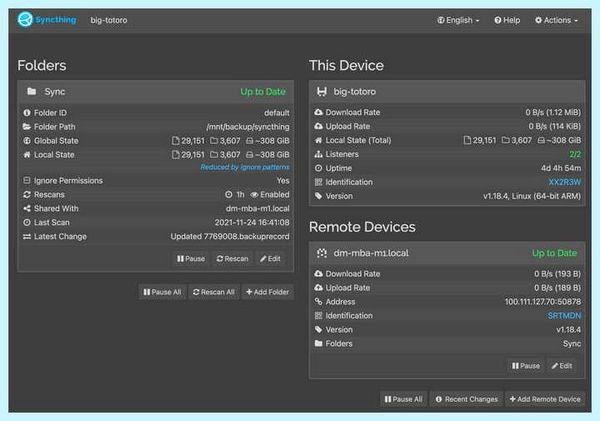
Task: Click the Last Scan clock icon
Action: click(x=27, y=222)
